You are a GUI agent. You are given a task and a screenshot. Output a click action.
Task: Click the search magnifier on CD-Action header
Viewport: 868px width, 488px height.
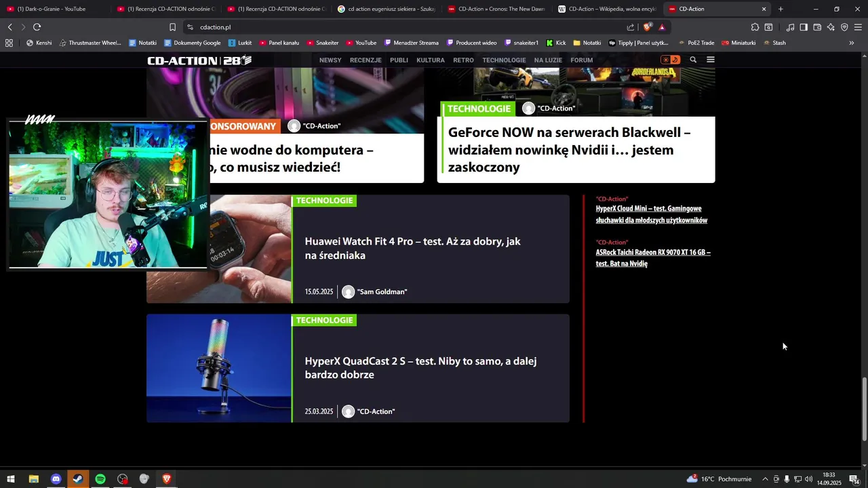(693, 60)
